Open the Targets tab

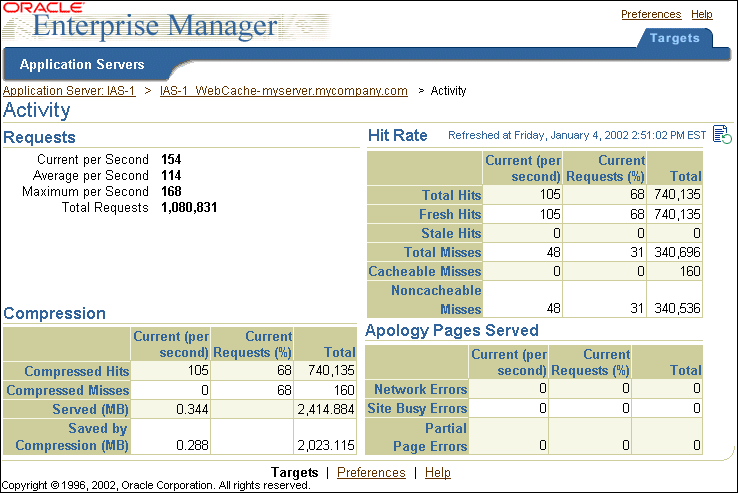coord(674,38)
